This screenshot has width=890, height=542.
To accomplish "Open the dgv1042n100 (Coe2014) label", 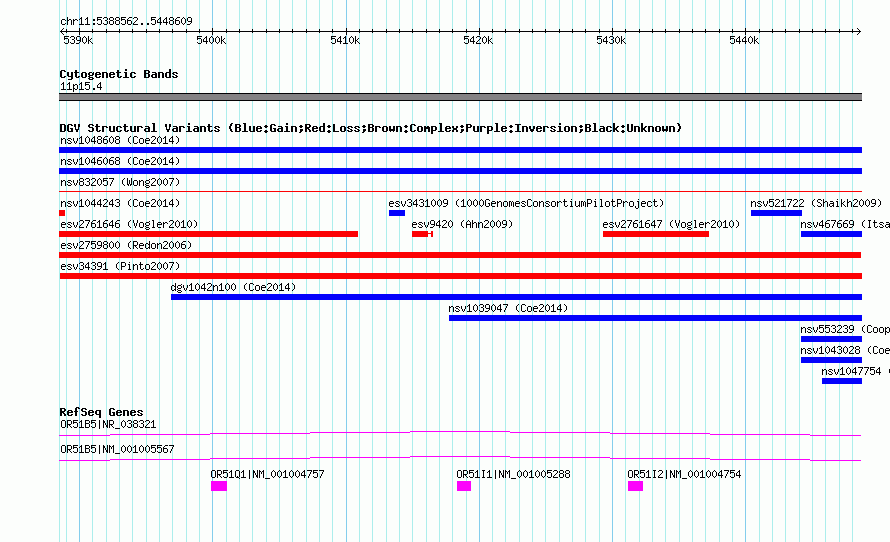I will [233, 287].
